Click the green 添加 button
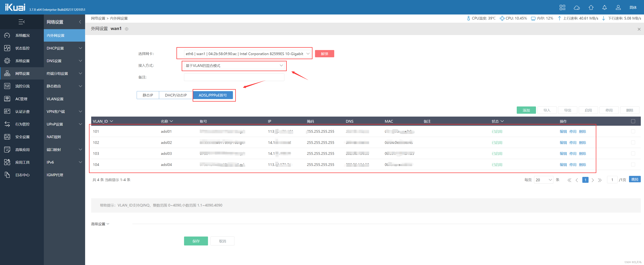The height and width of the screenshot is (265, 644). pyautogui.click(x=526, y=110)
